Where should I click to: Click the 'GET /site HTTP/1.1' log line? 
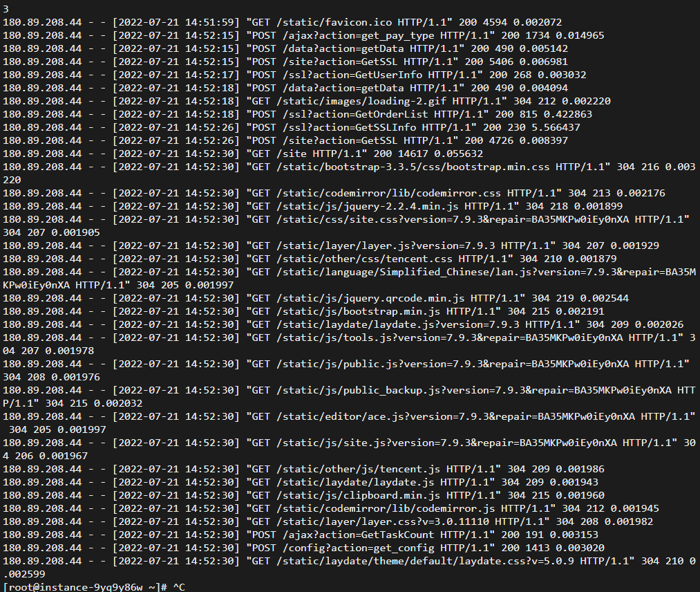point(243,154)
